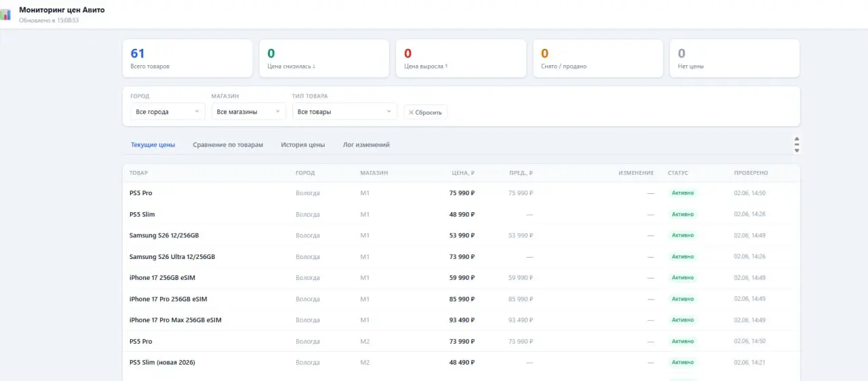The image size is (868, 381).
Task: Open the Магазин dropdown showing Все магазины
Action: pyautogui.click(x=248, y=111)
